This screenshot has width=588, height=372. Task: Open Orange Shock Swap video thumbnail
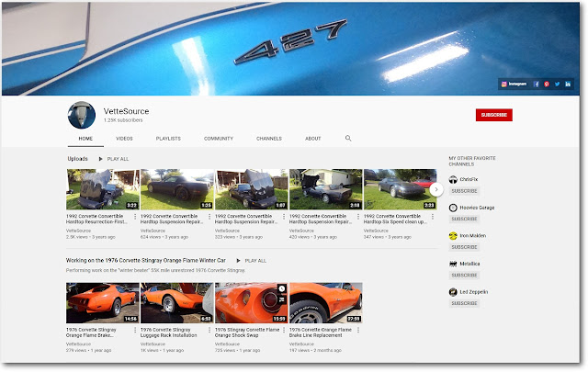pyautogui.click(x=251, y=303)
